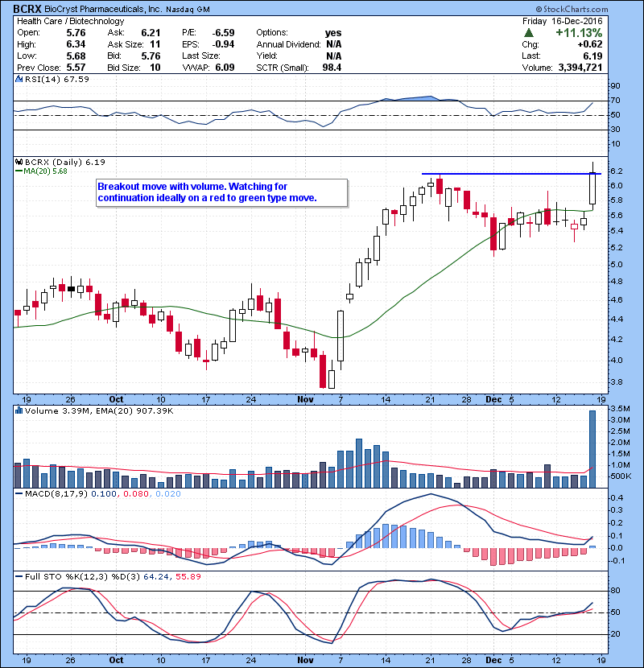Click the date Friday 16-Dec-2016
644x668 pixels.
(x=562, y=21)
